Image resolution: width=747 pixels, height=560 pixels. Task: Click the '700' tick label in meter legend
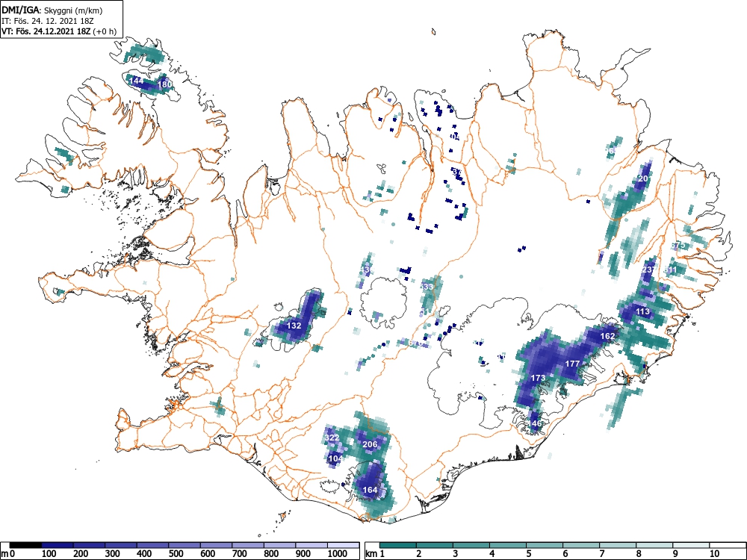pos(240,554)
